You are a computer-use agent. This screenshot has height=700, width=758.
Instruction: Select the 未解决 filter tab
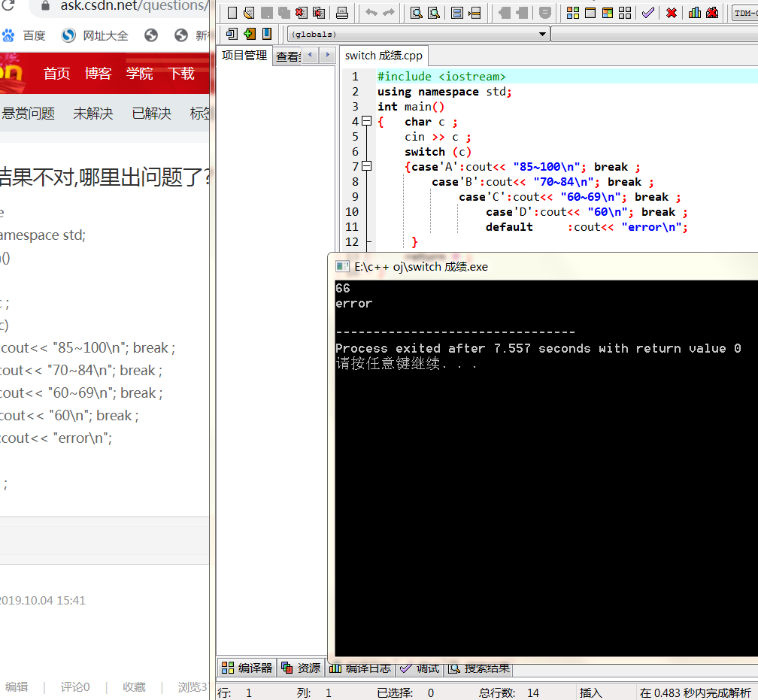click(92, 113)
